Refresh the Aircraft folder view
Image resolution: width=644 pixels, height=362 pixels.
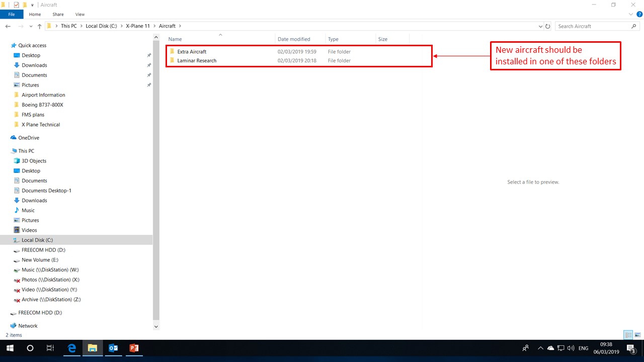[549, 26]
